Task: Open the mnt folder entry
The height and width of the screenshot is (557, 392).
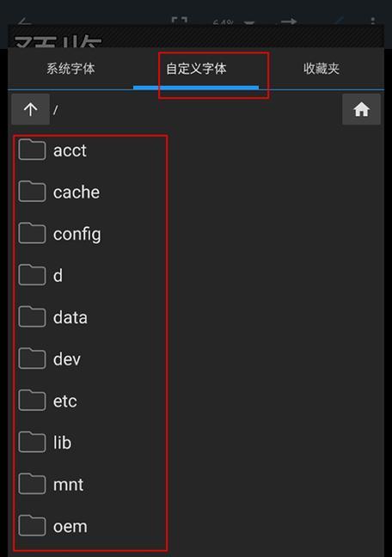Action: 90,484
